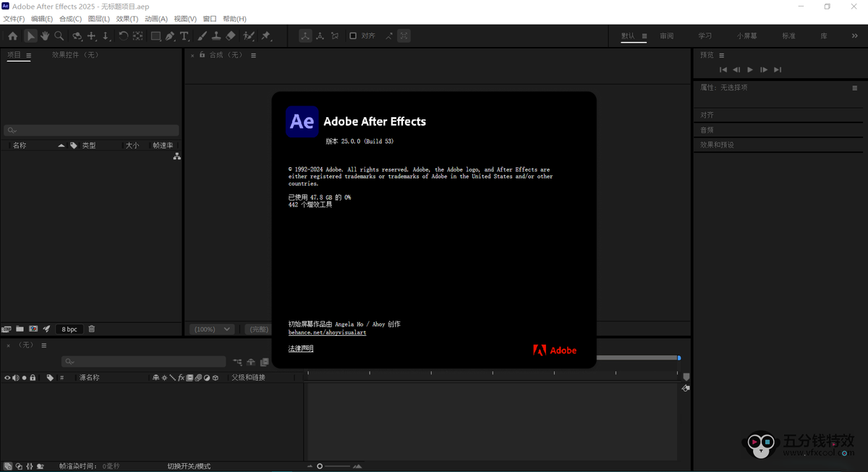Open the 法律声明 legal notice link
Image resolution: width=868 pixels, height=472 pixels.
tap(301, 348)
